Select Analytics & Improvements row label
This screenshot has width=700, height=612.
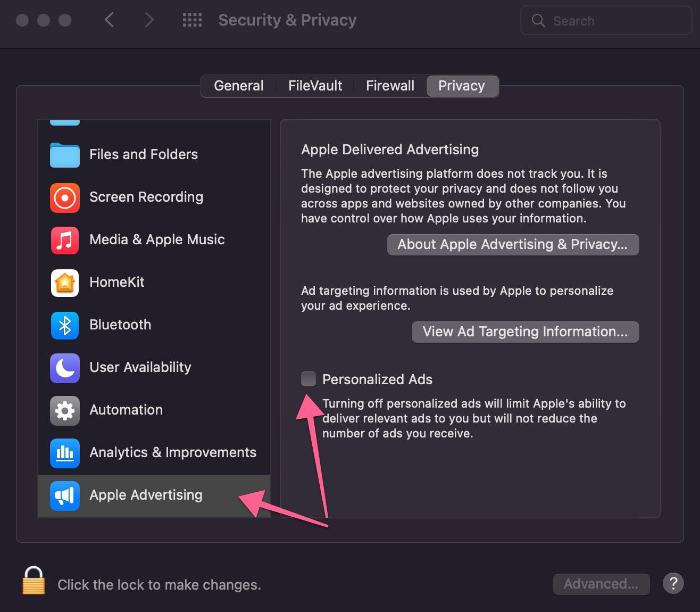[173, 452]
